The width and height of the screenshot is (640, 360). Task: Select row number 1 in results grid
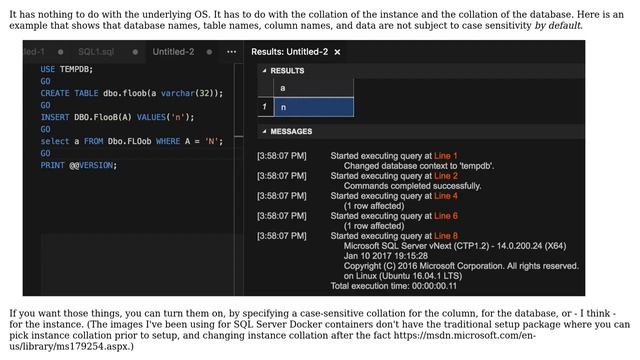(265, 107)
